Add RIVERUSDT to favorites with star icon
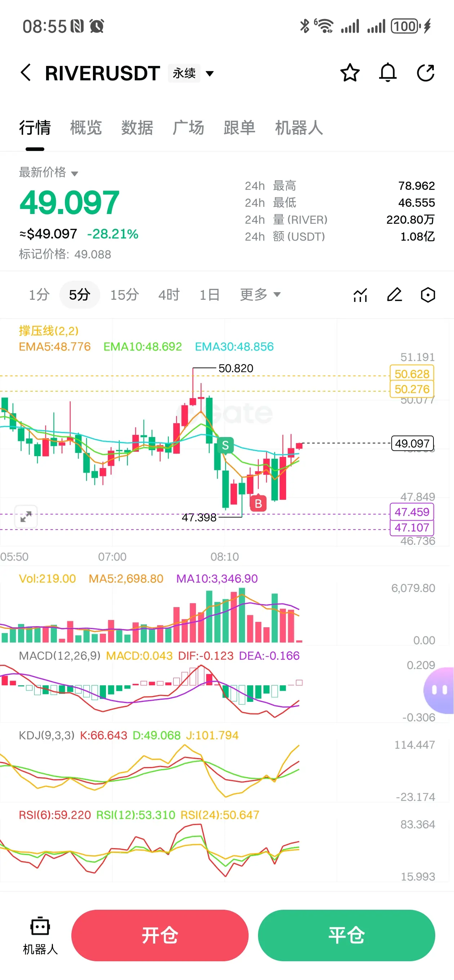This screenshot has height=980, width=454. pos(350,73)
